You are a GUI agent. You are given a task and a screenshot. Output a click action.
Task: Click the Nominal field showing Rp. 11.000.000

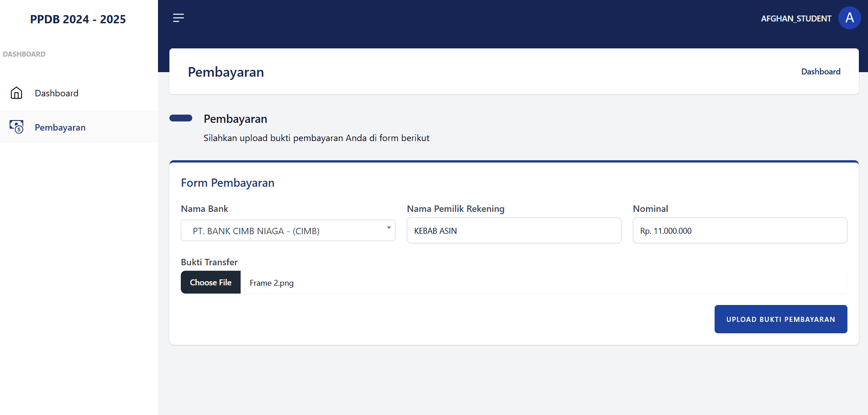(740, 231)
